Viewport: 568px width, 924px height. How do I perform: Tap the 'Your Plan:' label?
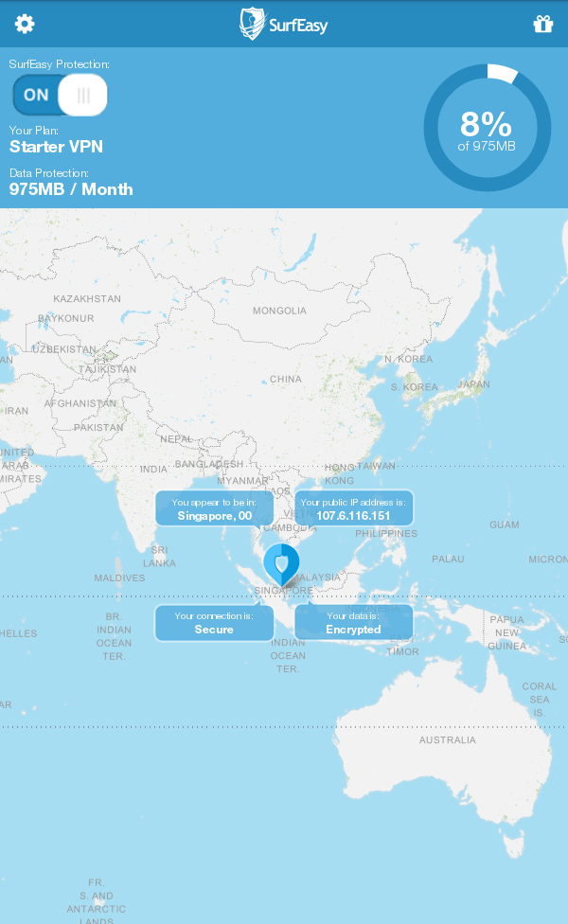[33, 131]
